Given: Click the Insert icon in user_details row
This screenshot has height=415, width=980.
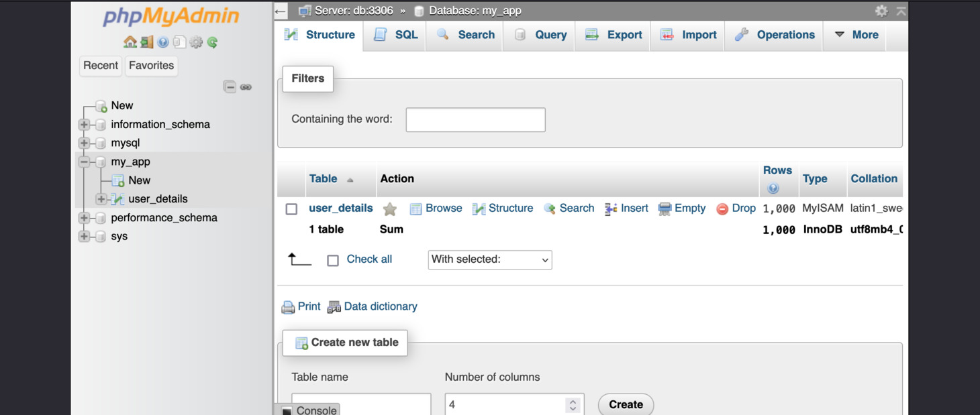Looking at the screenshot, I should coord(611,209).
